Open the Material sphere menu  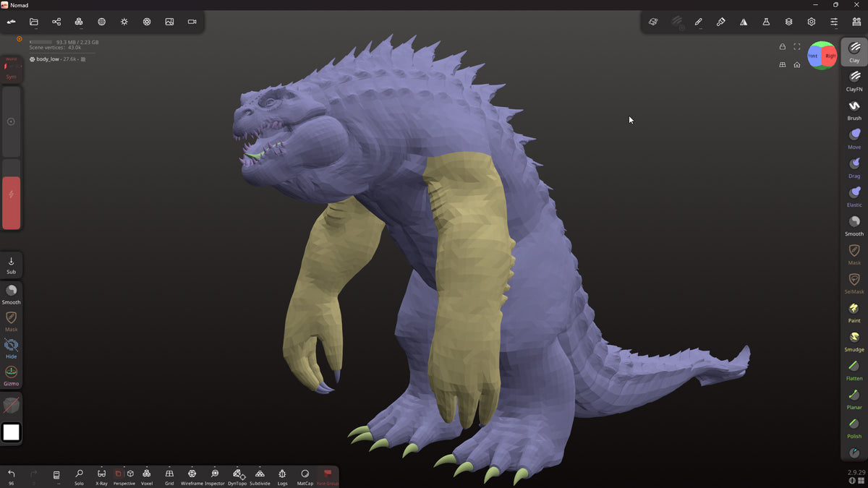point(101,22)
